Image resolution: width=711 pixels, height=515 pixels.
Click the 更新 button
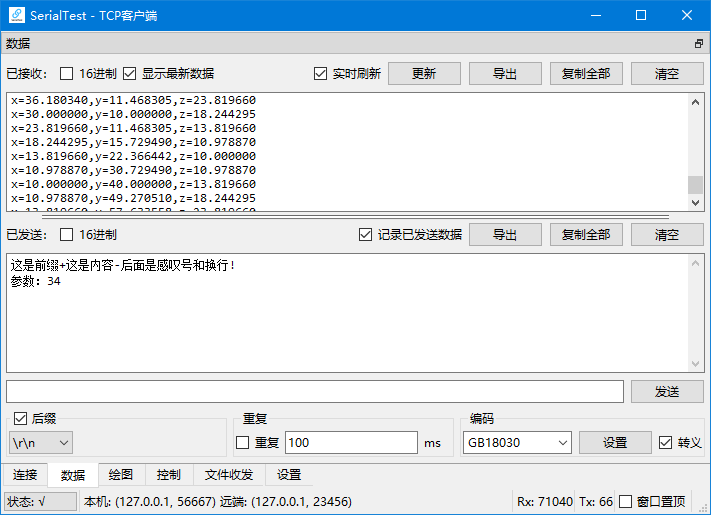pos(424,73)
